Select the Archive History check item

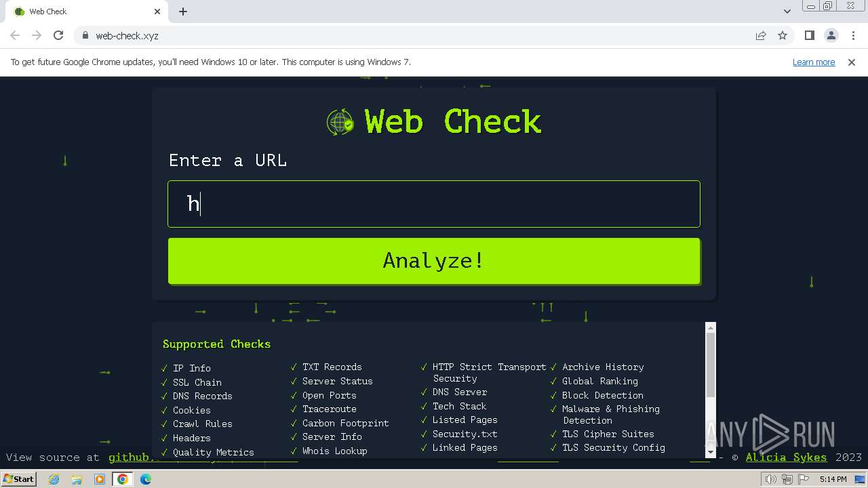[603, 367]
